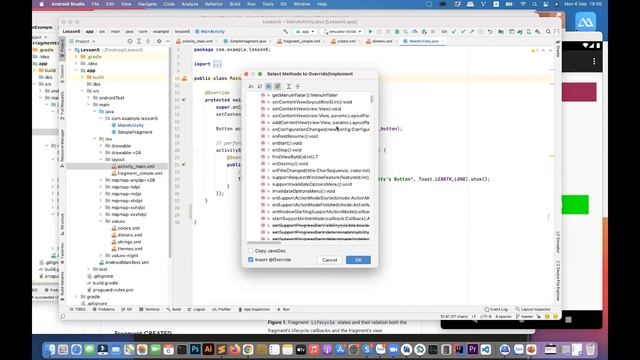Viewport: 640px width, 360px height.
Task: Open the Analyze menu
Action: 189,4
